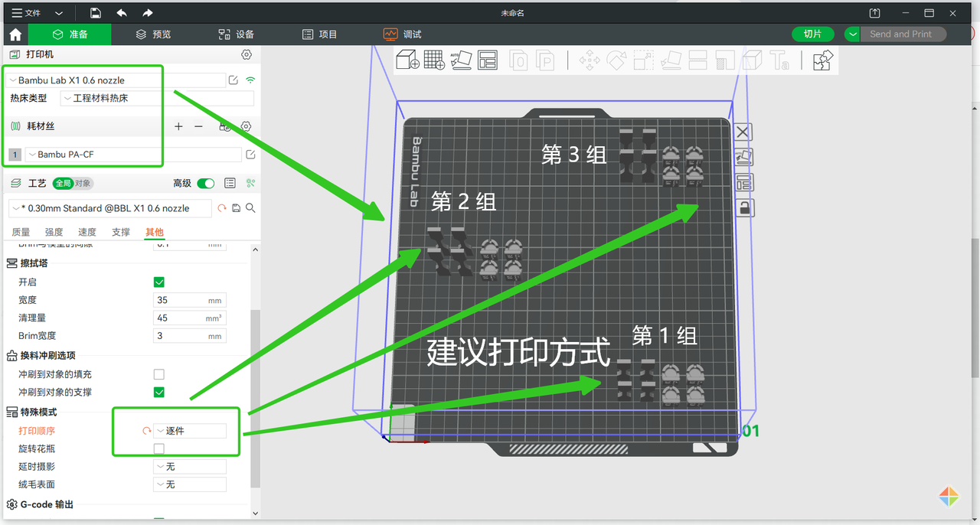Image resolution: width=980 pixels, height=525 pixels.
Task: Check the 冲刷到对象的填充 checkbox
Action: click(159, 374)
